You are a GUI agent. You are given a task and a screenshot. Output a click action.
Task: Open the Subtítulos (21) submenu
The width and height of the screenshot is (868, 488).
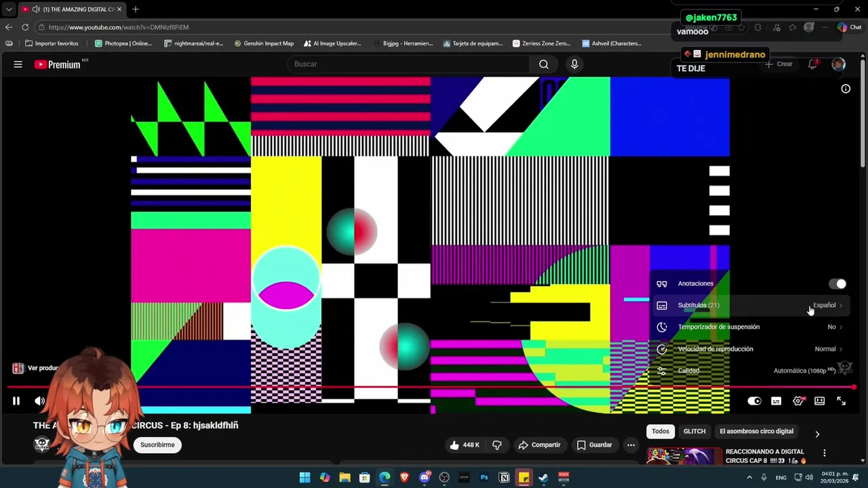750,305
